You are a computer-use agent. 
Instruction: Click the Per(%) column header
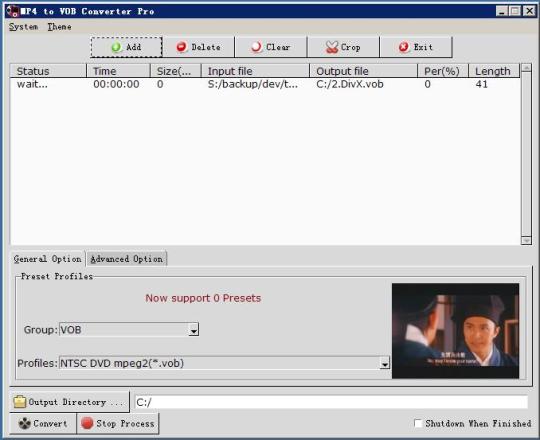coord(443,71)
